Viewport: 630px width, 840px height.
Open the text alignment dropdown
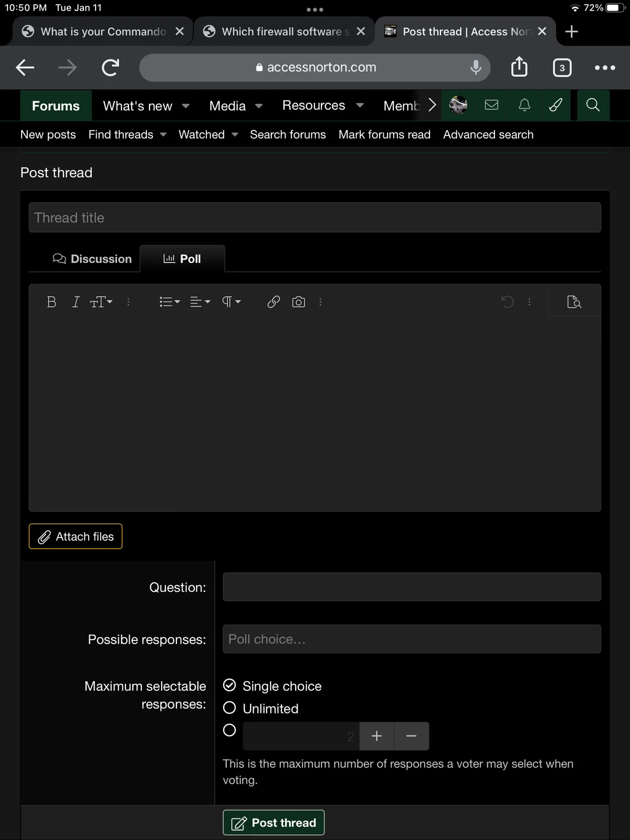coord(199,302)
